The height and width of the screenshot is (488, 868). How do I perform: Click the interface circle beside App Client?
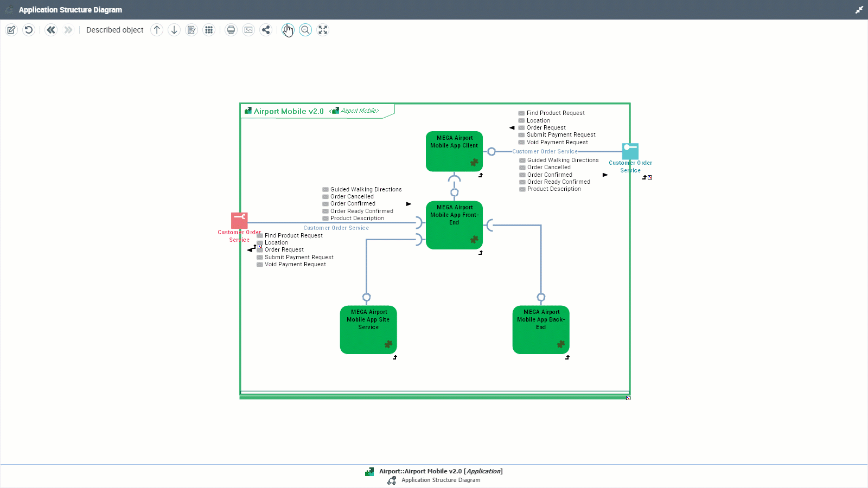click(x=492, y=151)
